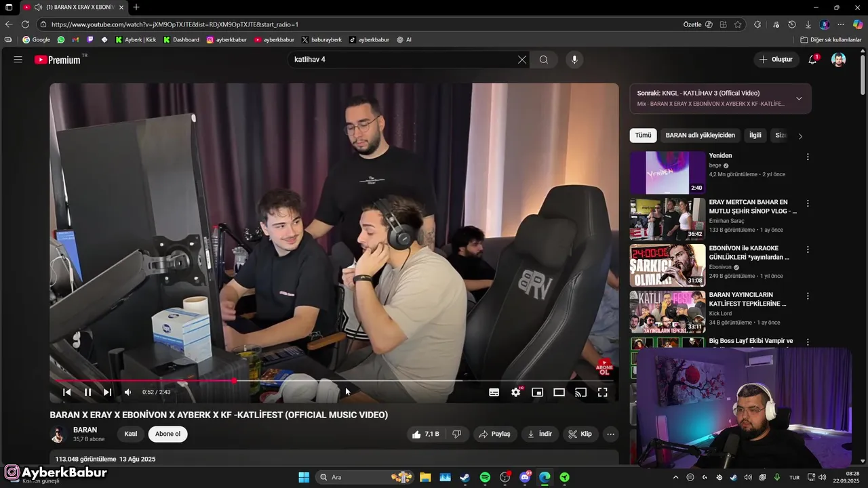Open the BARAN channel name link
The image size is (868, 488).
(85, 430)
